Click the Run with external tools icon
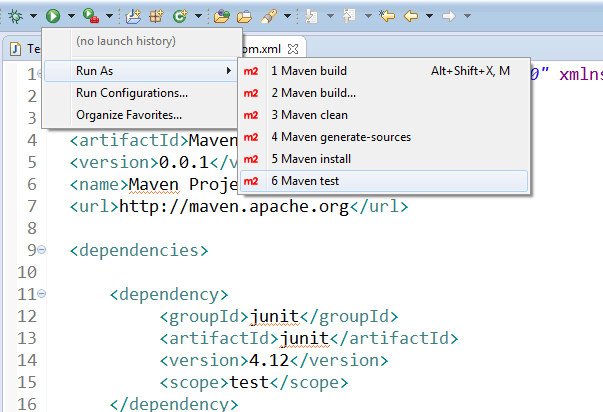 [x=90, y=16]
